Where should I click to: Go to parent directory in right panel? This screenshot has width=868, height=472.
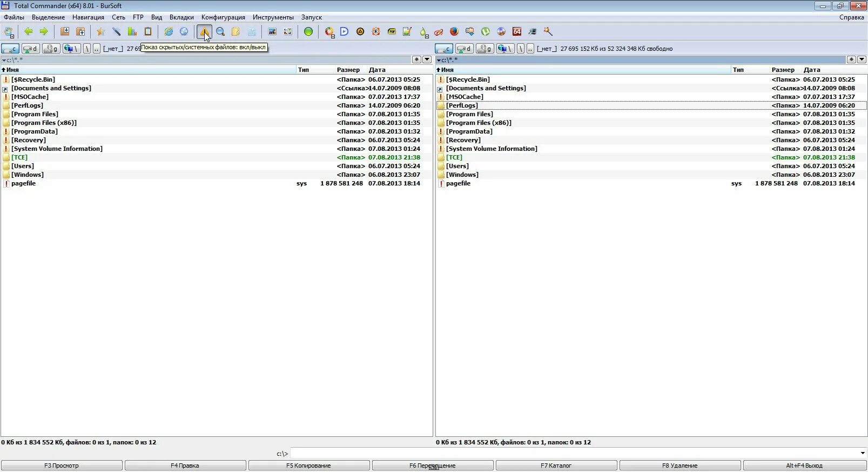point(531,49)
